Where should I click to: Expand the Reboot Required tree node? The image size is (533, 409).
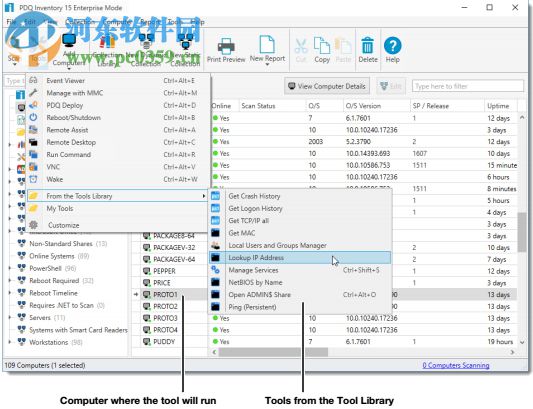(x=10, y=280)
